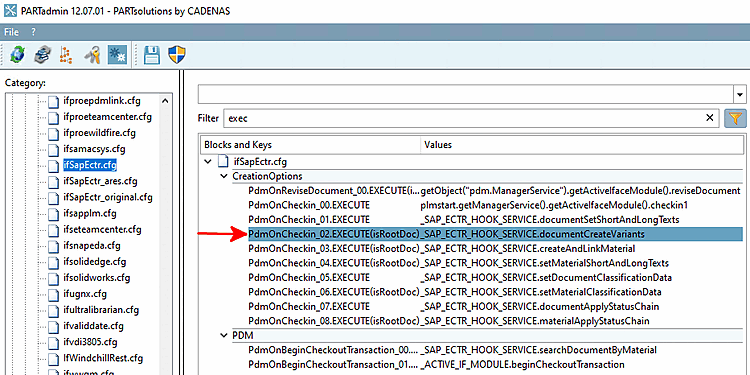Screen dimensions: 750x375
Task: Select ifsolidworks.cfg in the category list
Action: (x=96, y=277)
